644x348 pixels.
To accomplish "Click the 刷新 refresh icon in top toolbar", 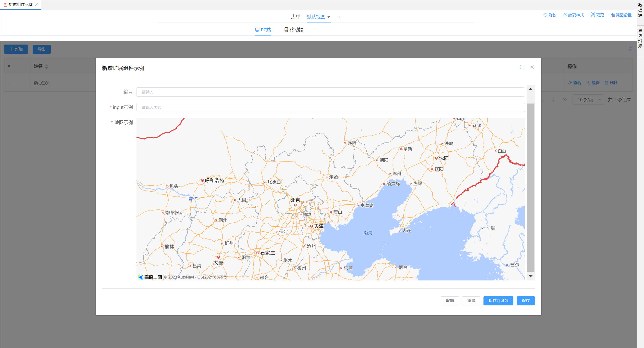I will [x=545, y=15].
